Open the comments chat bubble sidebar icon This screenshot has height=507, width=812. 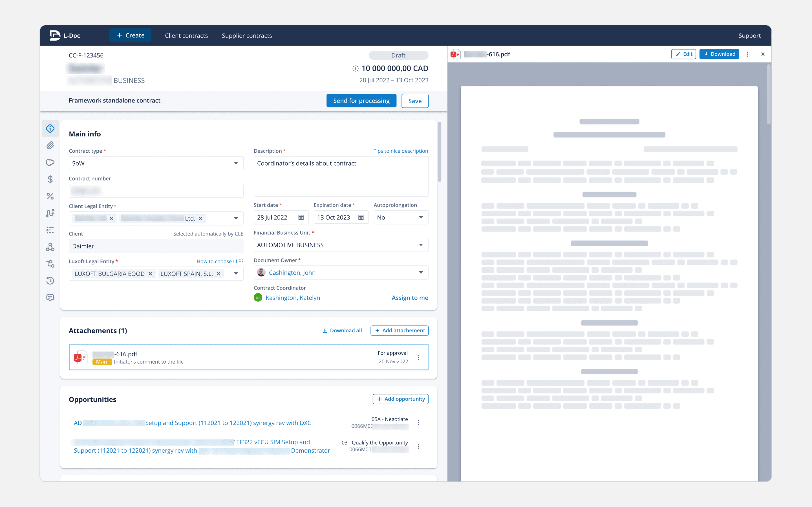tap(50, 297)
